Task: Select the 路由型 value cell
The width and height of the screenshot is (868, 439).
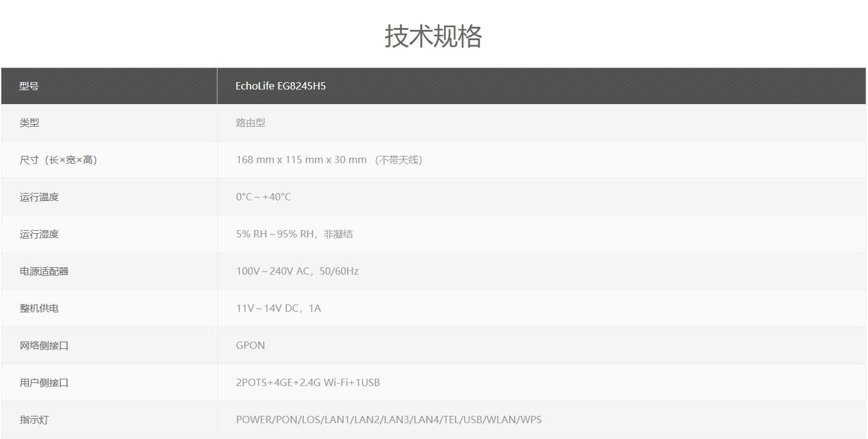Action: pos(250,123)
